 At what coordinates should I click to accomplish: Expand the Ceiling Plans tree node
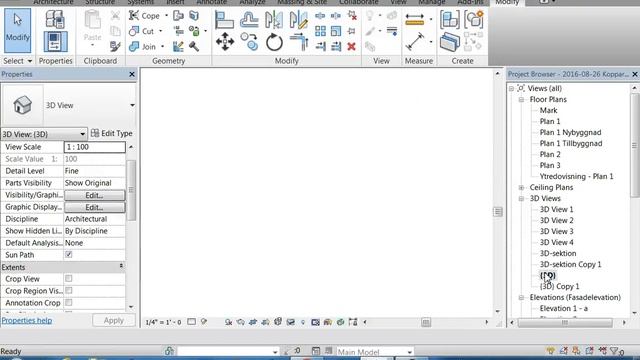click(521, 188)
